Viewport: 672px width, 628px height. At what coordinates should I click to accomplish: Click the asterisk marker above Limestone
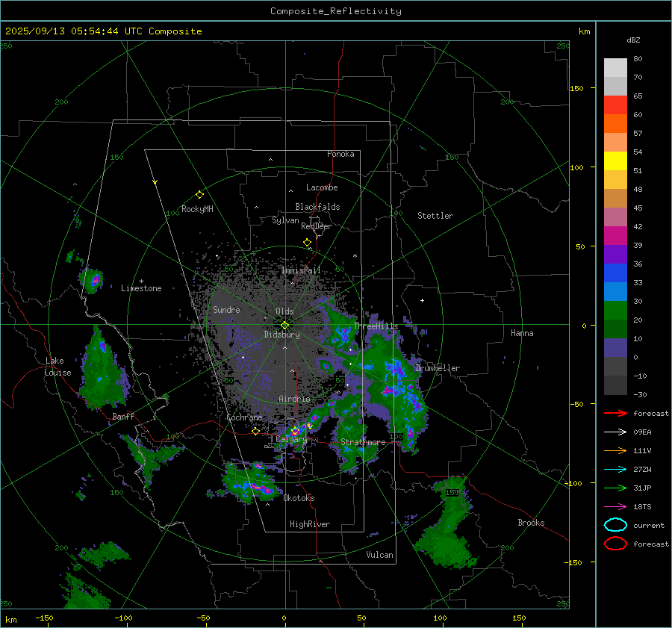point(141,282)
